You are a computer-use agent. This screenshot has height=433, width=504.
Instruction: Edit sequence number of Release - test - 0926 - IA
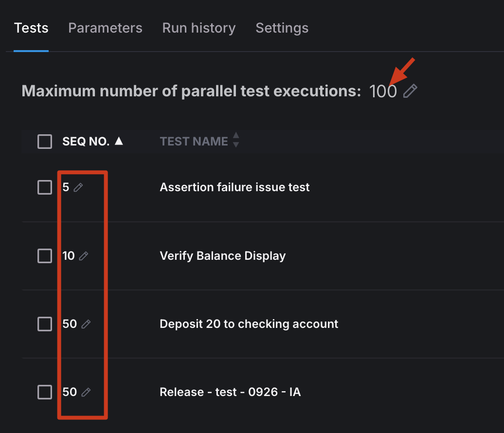[x=87, y=392]
